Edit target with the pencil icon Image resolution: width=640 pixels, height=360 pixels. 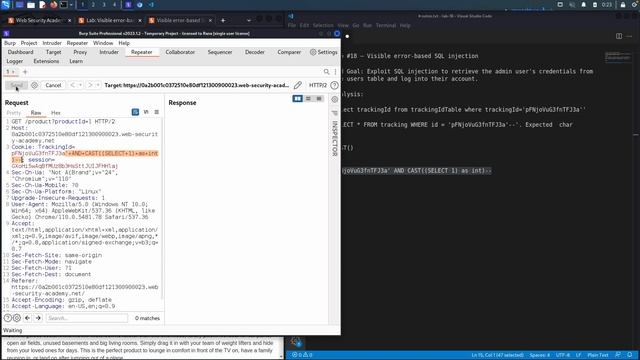[298, 85]
